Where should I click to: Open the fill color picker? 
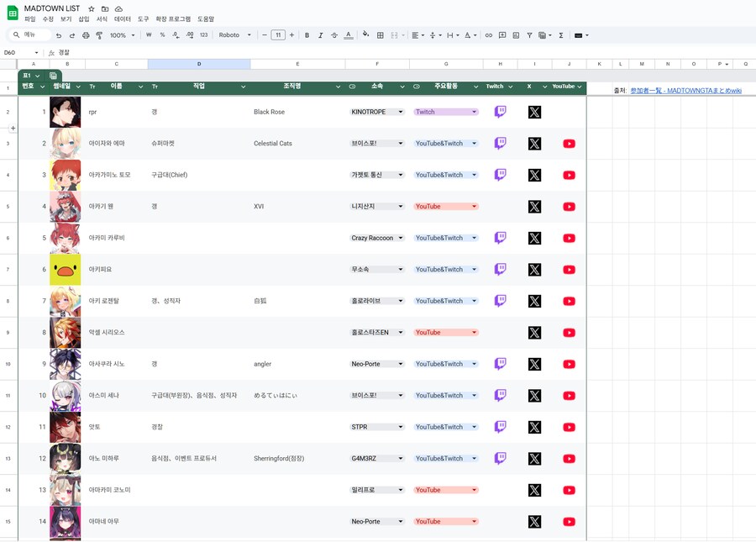coord(365,35)
